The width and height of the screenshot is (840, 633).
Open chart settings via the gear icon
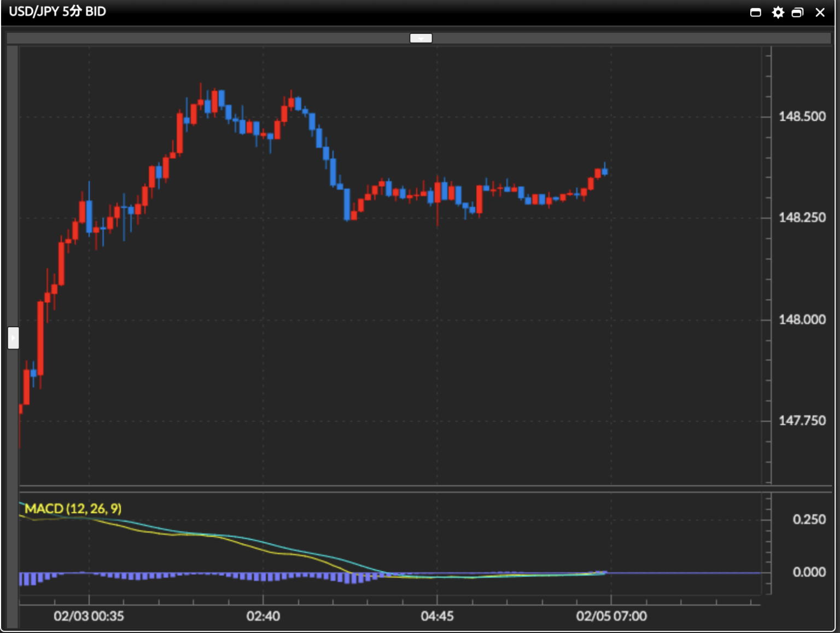pyautogui.click(x=778, y=12)
